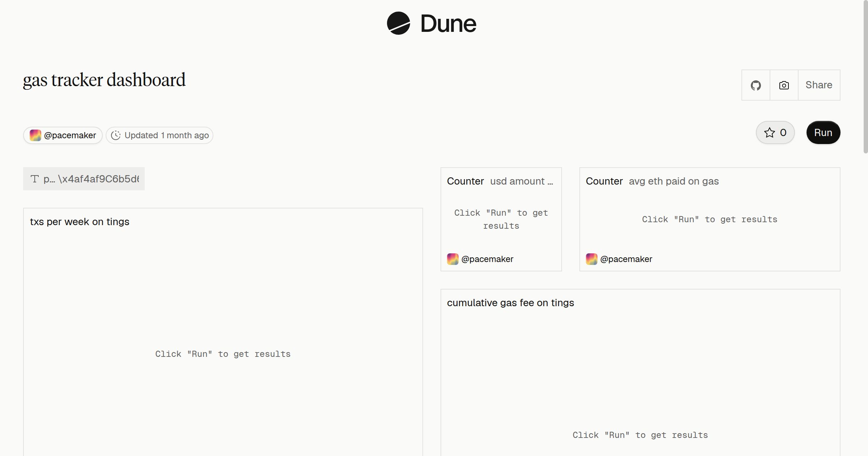Click the black Run button
Viewport: 868px width, 456px height.
tap(823, 132)
